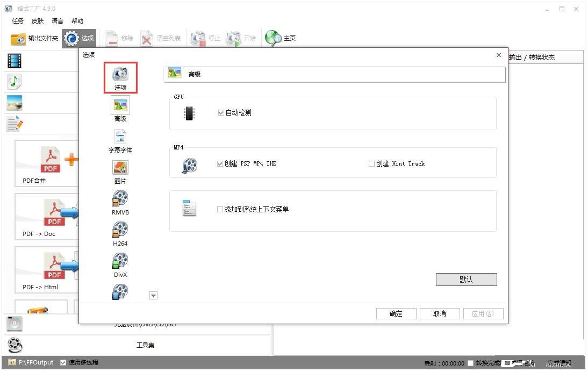Select RMVB settings in sidebar
This screenshot has width=588, height=372.
tap(120, 203)
